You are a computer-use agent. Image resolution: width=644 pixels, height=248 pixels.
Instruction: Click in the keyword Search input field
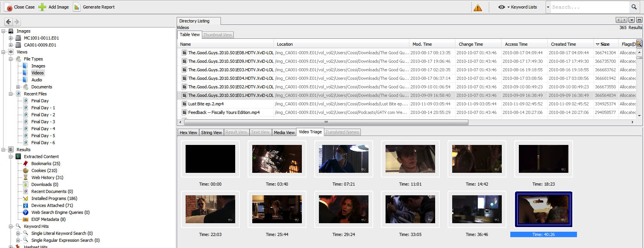(x=589, y=7)
